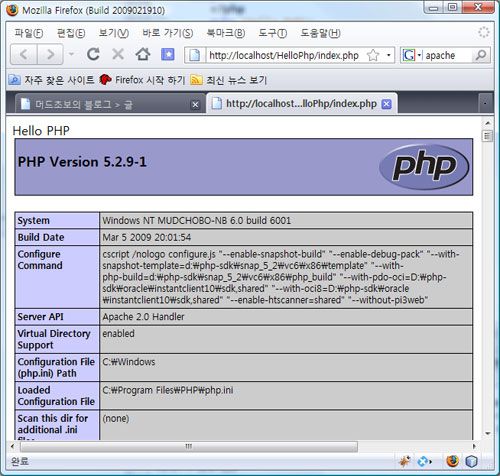Click the loading throbber icon
The image size is (500, 476).
pos(484,32)
